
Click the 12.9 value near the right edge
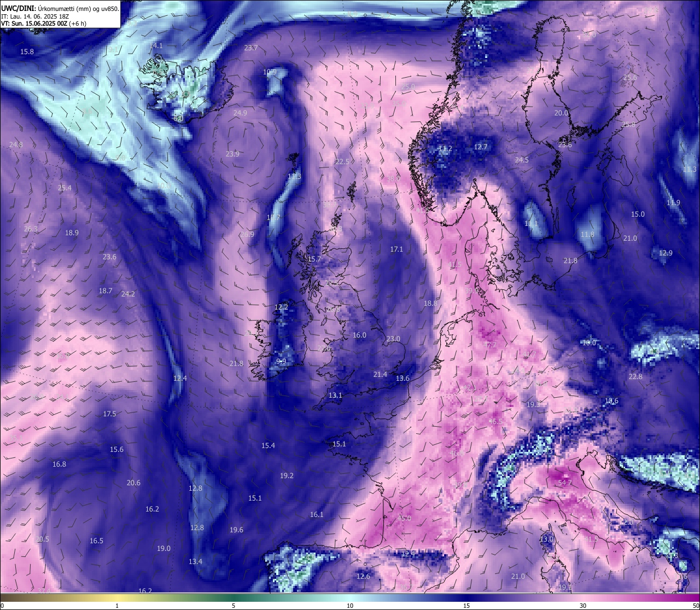[x=666, y=253]
